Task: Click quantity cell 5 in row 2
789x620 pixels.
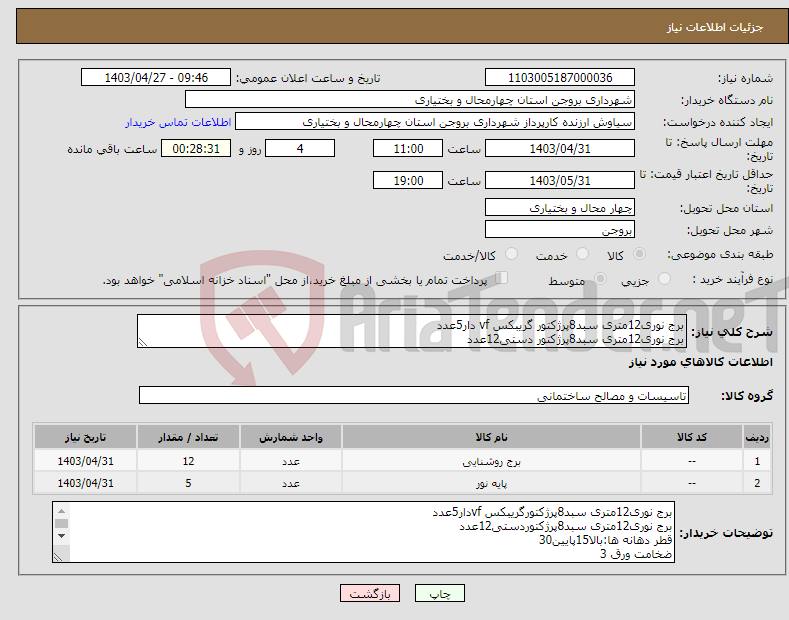Action: (x=188, y=483)
